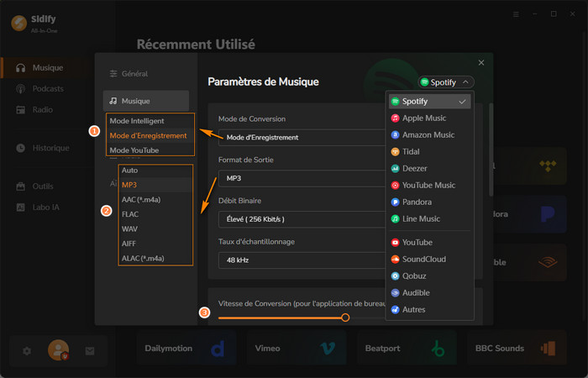
Task: Choose Audible from the source list
Action: (416, 292)
